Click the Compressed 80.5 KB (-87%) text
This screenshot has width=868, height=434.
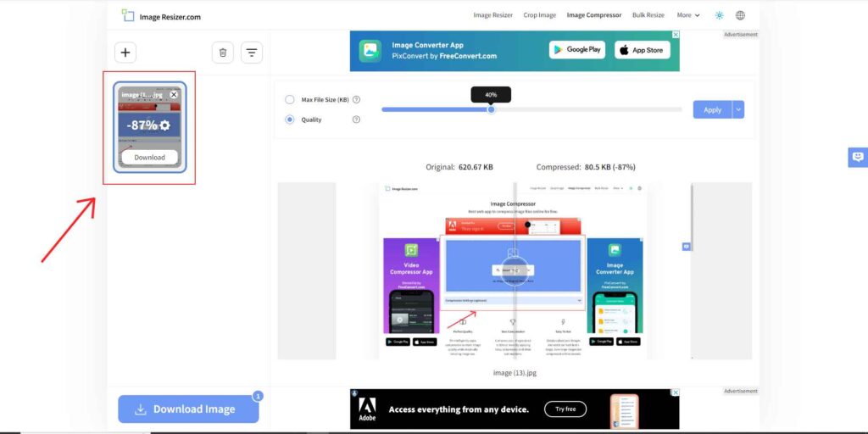click(586, 167)
